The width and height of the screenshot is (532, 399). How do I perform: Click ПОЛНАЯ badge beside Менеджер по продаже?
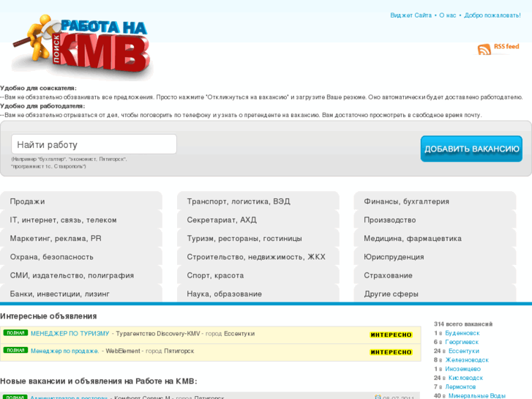pos(15,350)
